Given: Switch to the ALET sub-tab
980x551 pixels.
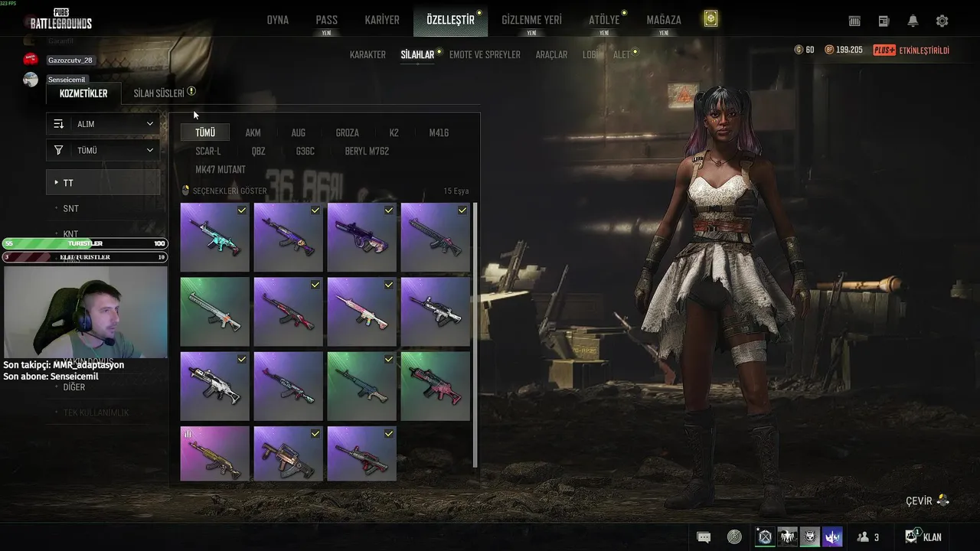Looking at the screenshot, I should [622, 55].
